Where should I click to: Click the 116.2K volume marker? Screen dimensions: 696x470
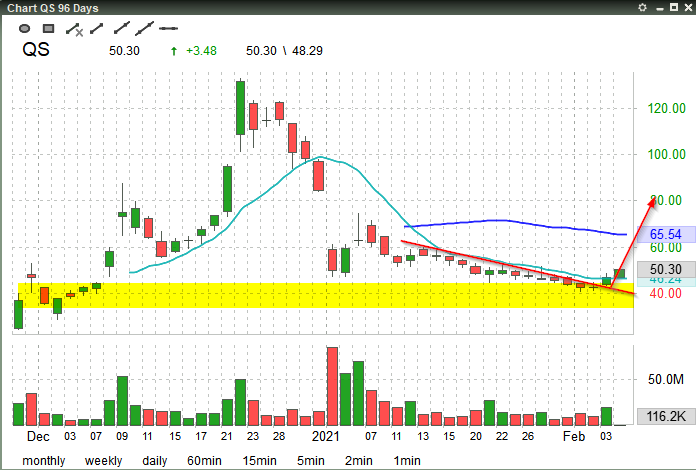click(x=666, y=416)
